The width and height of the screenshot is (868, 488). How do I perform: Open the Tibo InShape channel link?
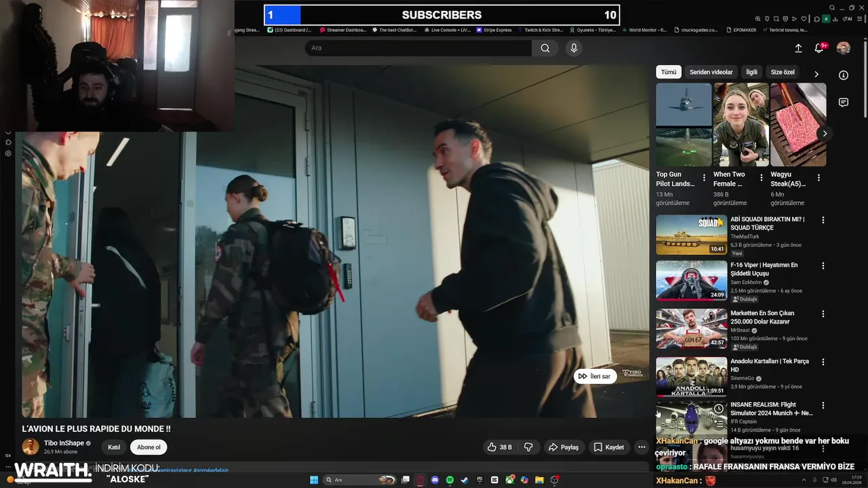click(x=64, y=443)
